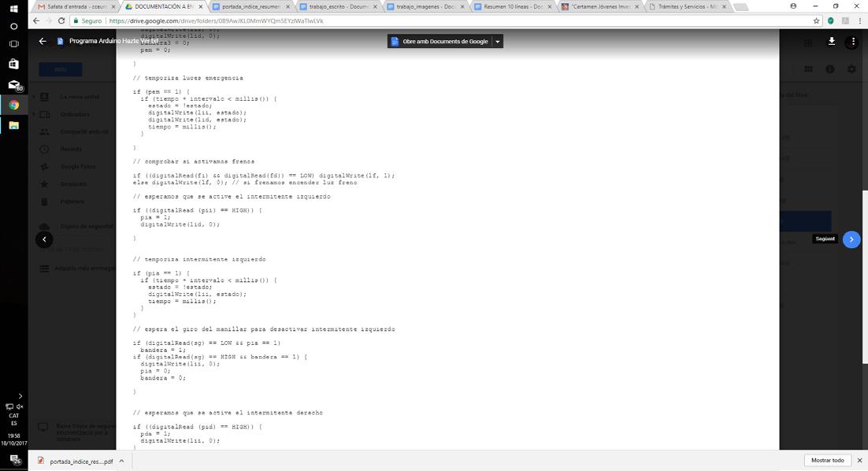The height and width of the screenshot is (471, 868).
Task: Switch to the 'Certamen Jóvenes' tab
Action: [601, 6]
